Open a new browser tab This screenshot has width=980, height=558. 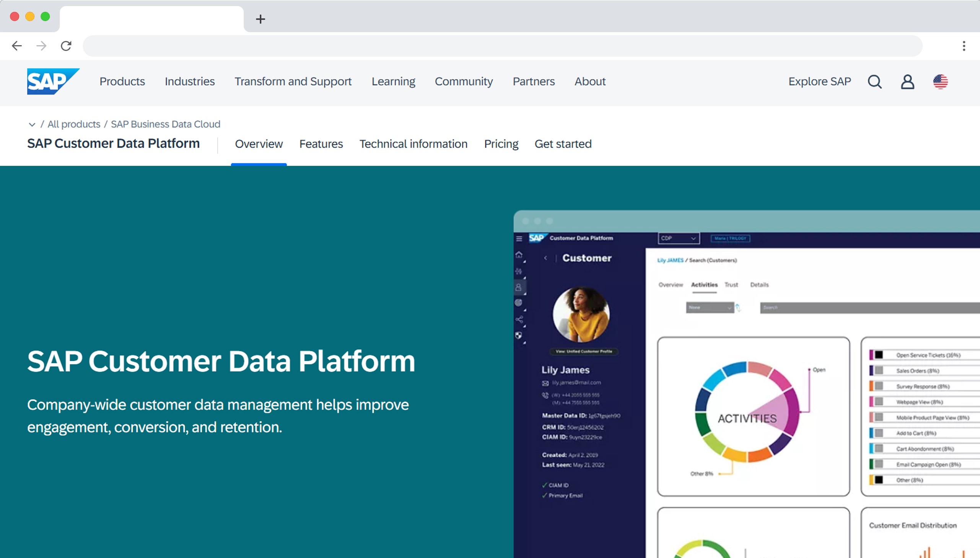[x=260, y=19]
